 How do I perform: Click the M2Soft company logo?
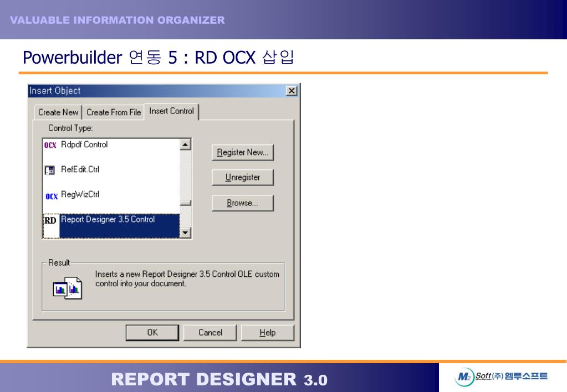pos(501,377)
